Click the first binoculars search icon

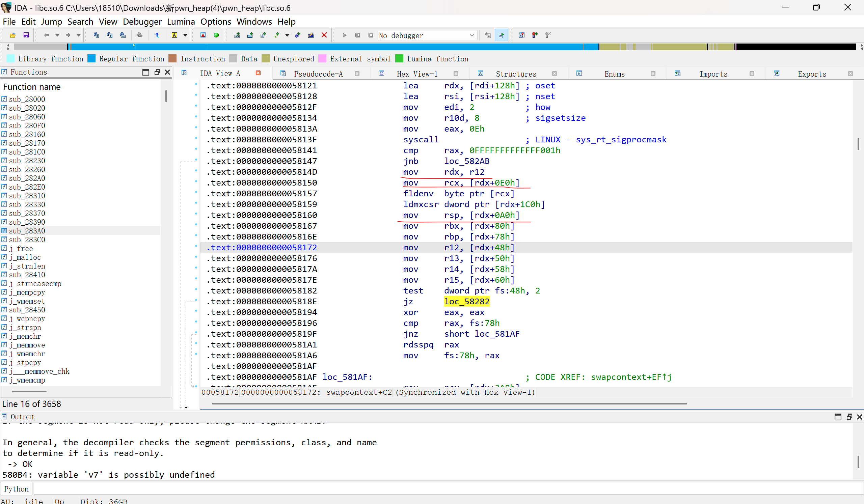tap(96, 35)
